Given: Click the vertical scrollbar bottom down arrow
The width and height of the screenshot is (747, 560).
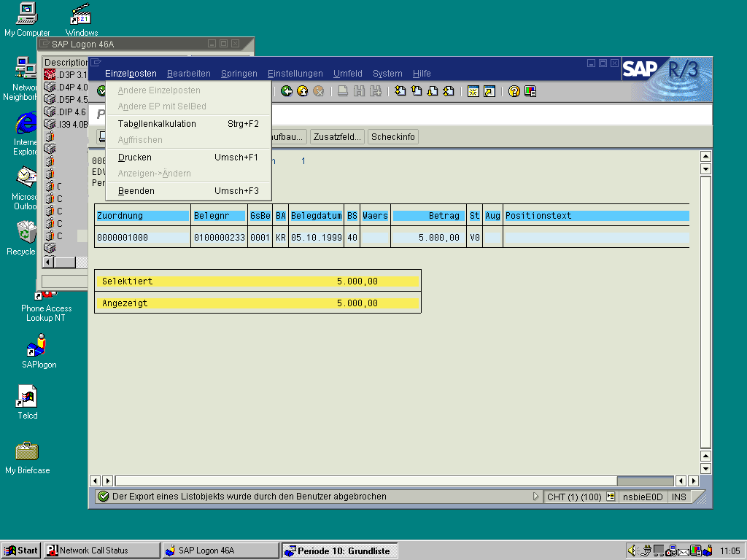Looking at the screenshot, I should (x=705, y=469).
